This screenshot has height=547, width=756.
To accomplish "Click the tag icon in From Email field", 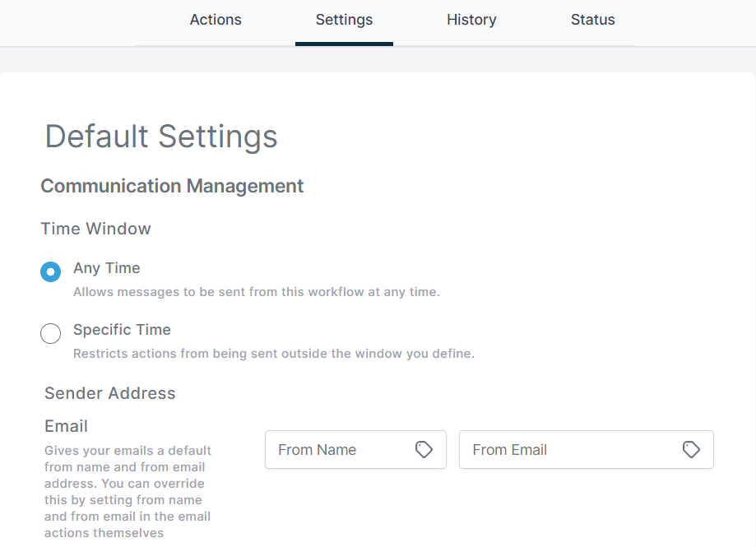I will [x=691, y=450].
